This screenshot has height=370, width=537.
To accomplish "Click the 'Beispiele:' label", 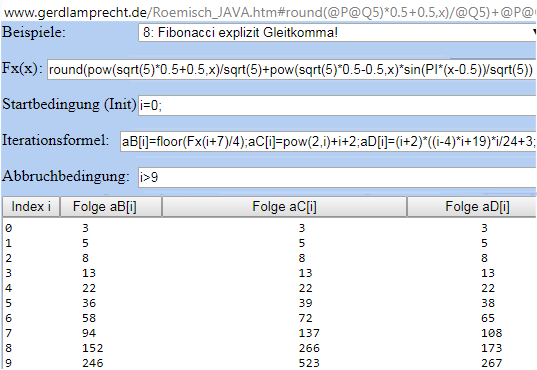I will pyautogui.click(x=34, y=33).
